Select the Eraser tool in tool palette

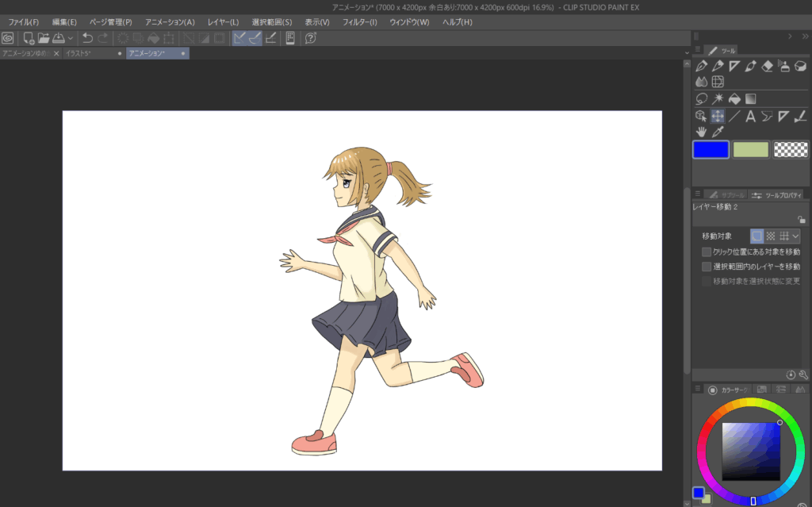(x=767, y=67)
